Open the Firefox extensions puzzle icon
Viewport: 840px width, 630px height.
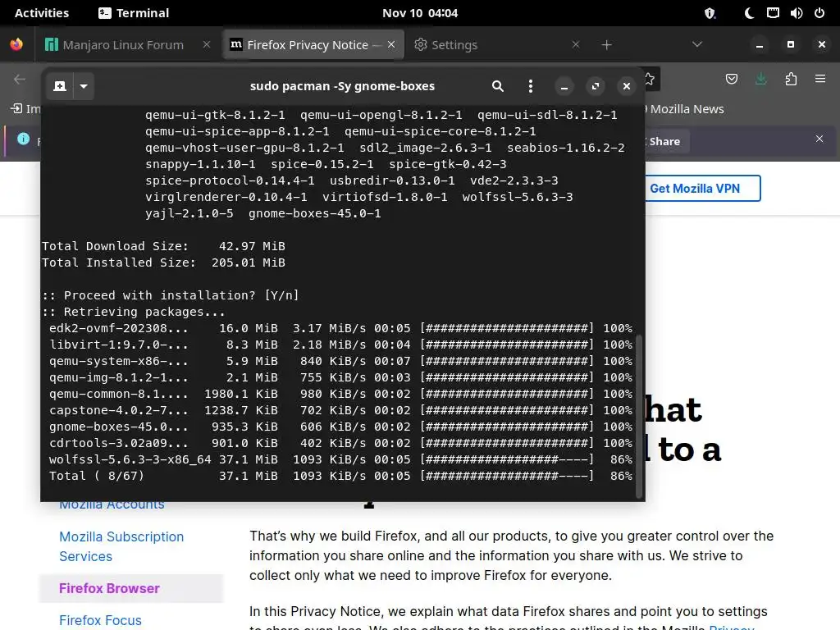pyautogui.click(x=791, y=80)
